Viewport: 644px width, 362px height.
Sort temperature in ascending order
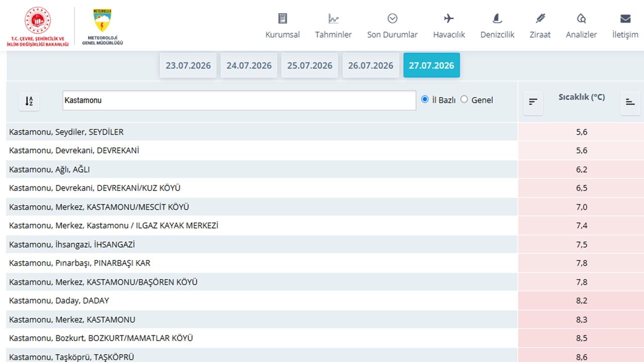click(630, 102)
